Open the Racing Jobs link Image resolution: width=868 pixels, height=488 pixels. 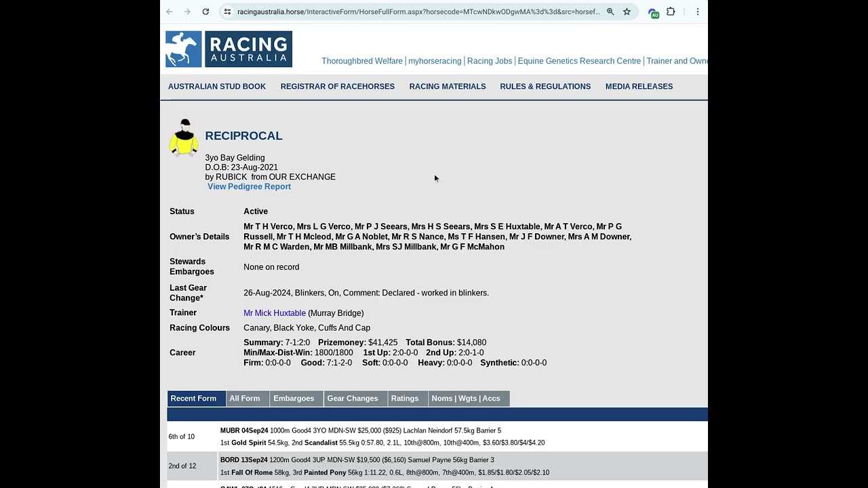pos(490,61)
